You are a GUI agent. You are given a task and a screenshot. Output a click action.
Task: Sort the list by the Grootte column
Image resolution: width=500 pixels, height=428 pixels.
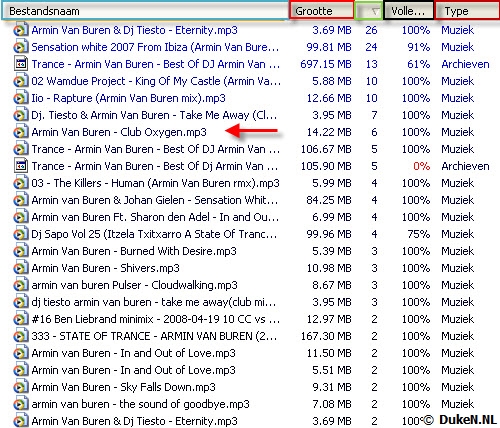pyautogui.click(x=322, y=11)
